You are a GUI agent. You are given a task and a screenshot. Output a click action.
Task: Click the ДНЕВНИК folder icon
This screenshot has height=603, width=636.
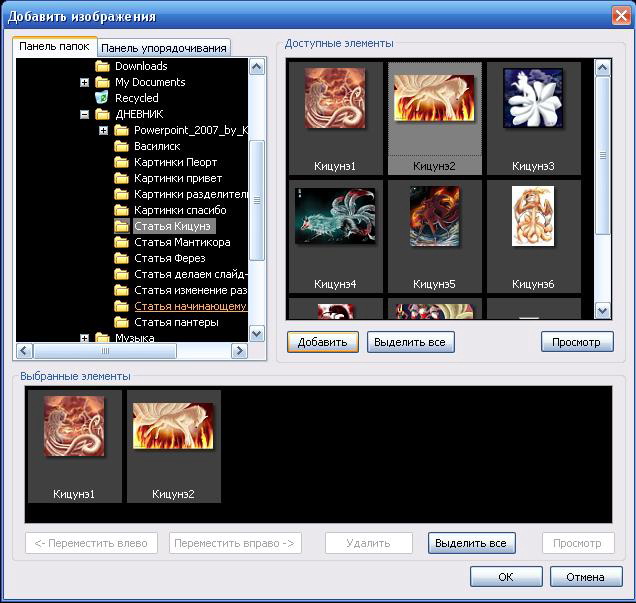point(102,114)
